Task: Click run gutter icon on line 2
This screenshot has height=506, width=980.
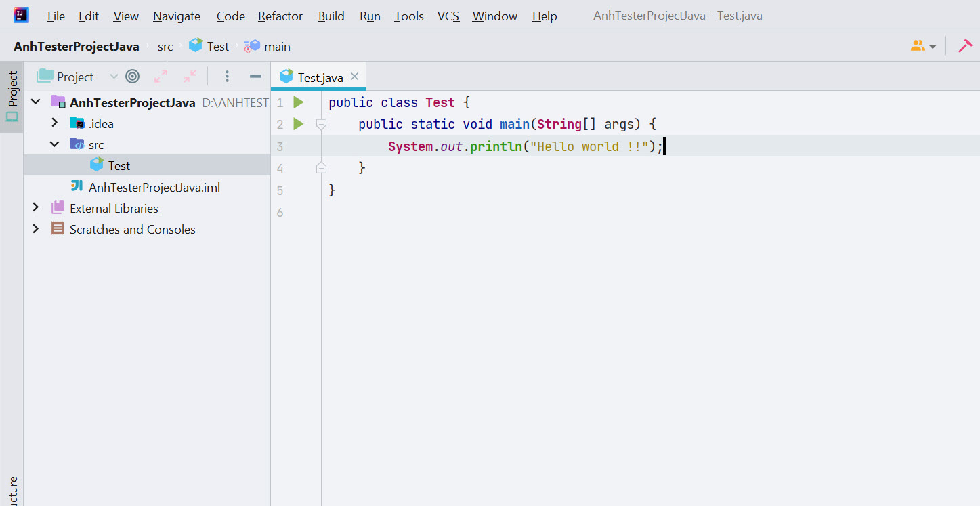Action: point(299,124)
